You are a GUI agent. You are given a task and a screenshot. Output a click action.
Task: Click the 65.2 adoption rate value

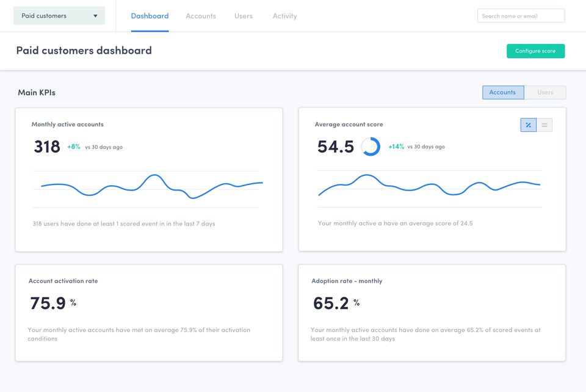click(331, 303)
